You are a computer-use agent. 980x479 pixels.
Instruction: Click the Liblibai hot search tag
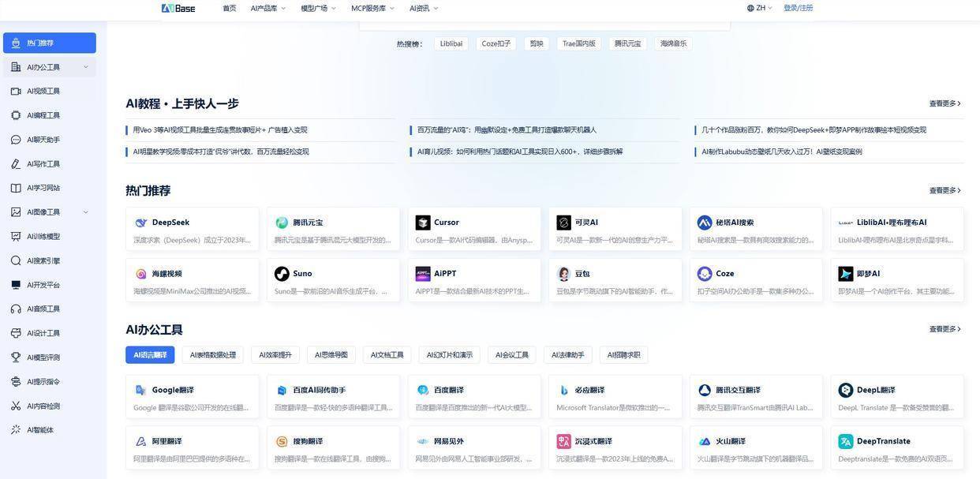point(451,43)
